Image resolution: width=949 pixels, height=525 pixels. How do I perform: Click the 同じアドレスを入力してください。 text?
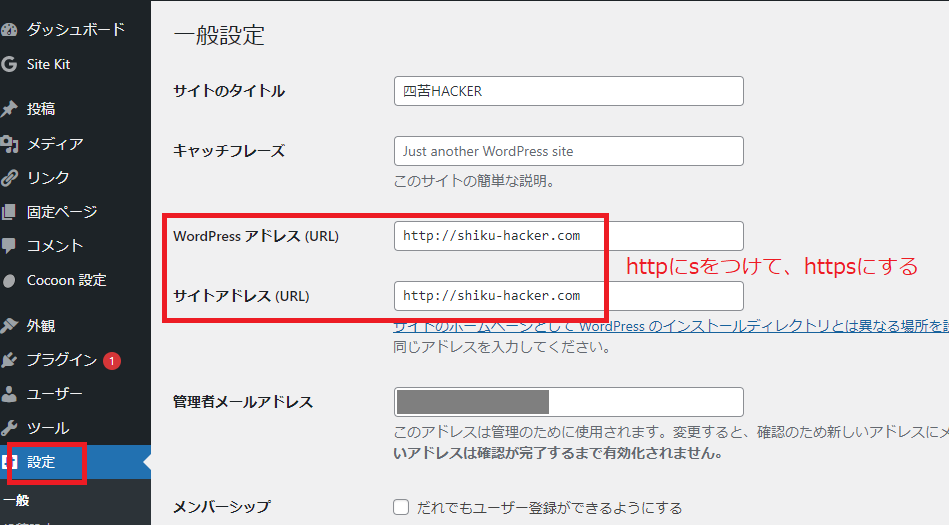coord(501,347)
